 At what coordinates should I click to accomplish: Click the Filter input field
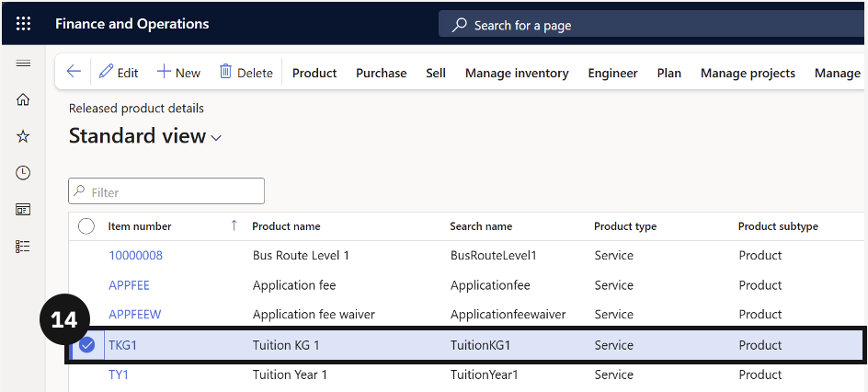[x=166, y=191]
